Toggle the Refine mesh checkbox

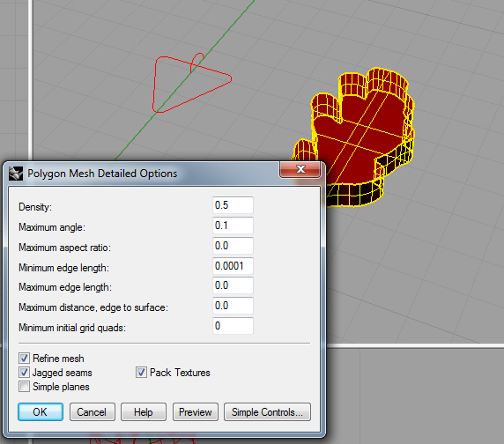(24, 358)
